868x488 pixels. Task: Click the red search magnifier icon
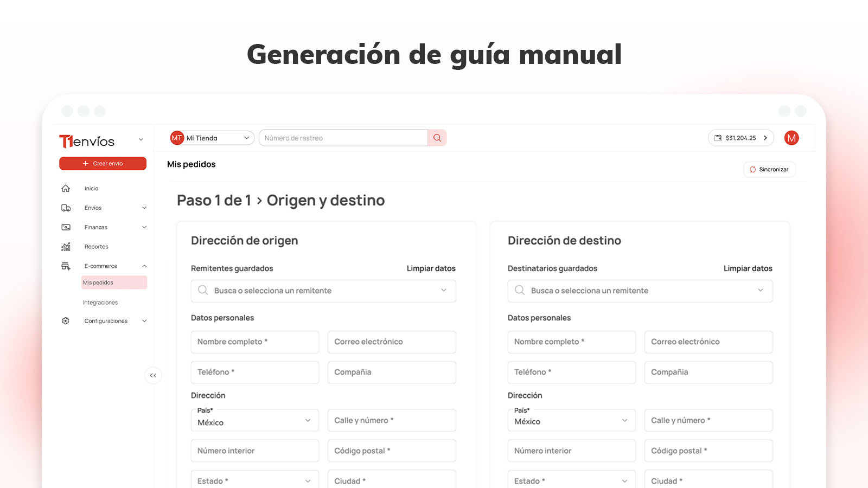(x=437, y=138)
